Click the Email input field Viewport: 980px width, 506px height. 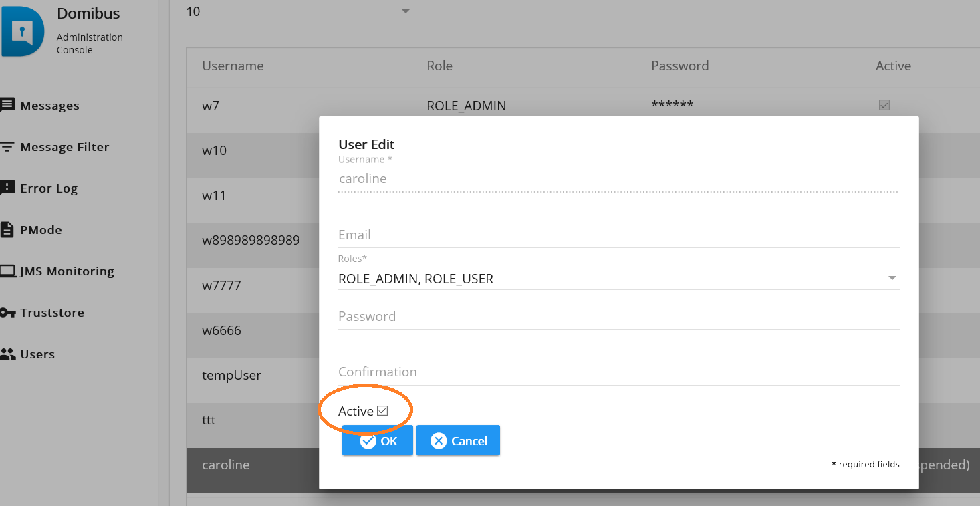coord(618,235)
